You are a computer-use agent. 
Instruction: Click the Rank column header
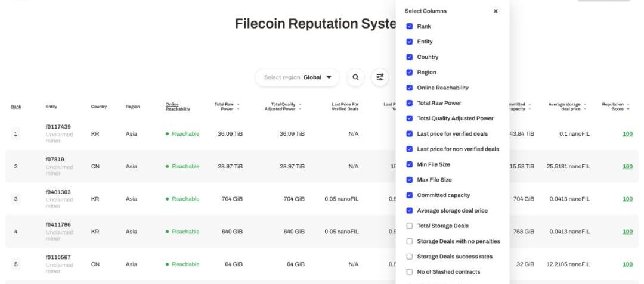(16, 107)
